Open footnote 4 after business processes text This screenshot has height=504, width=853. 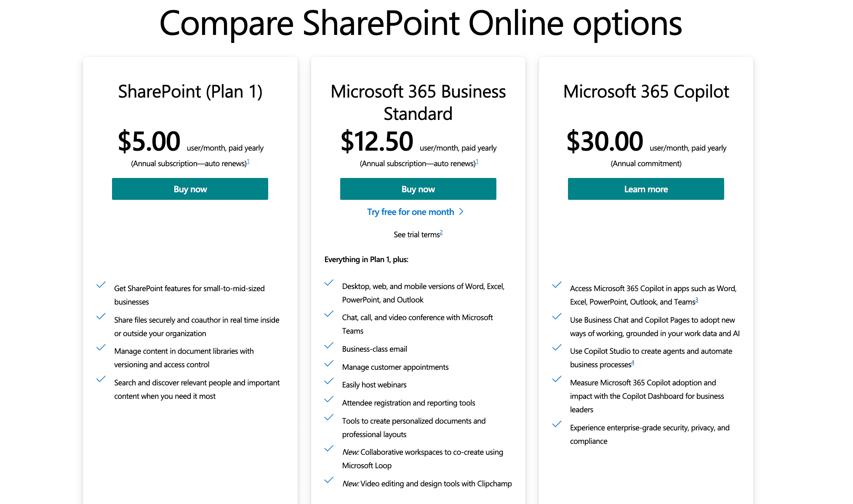(x=633, y=362)
